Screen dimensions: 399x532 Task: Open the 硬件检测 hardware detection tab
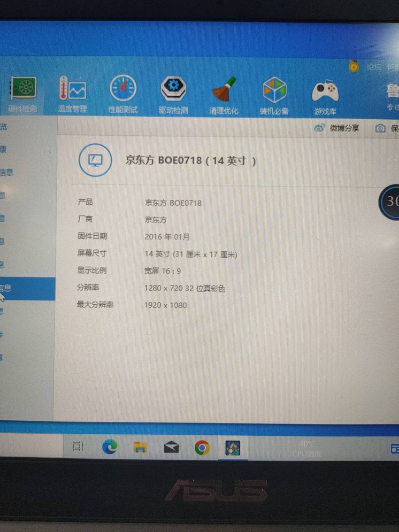(23, 95)
